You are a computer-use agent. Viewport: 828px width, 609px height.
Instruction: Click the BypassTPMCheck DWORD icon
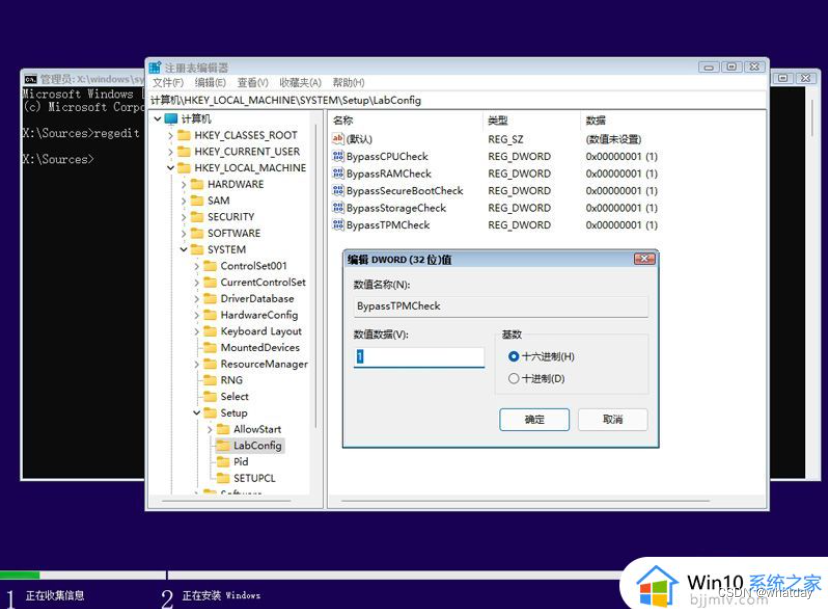coord(338,225)
